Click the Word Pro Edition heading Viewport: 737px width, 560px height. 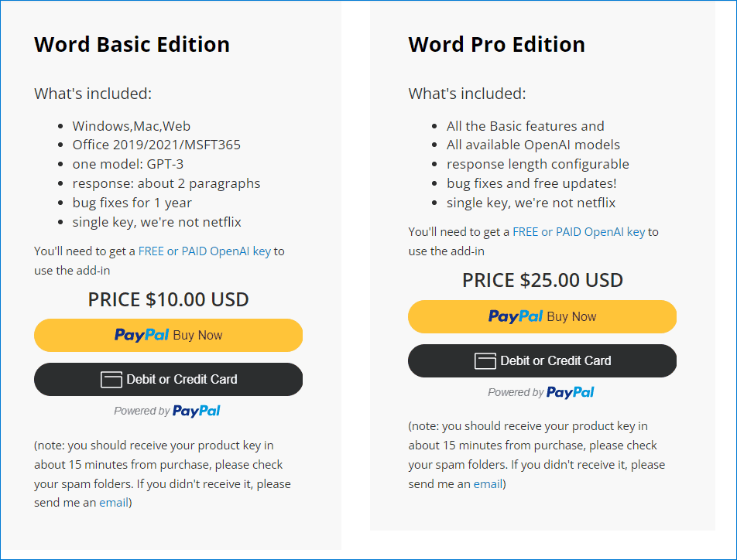[496, 45]
